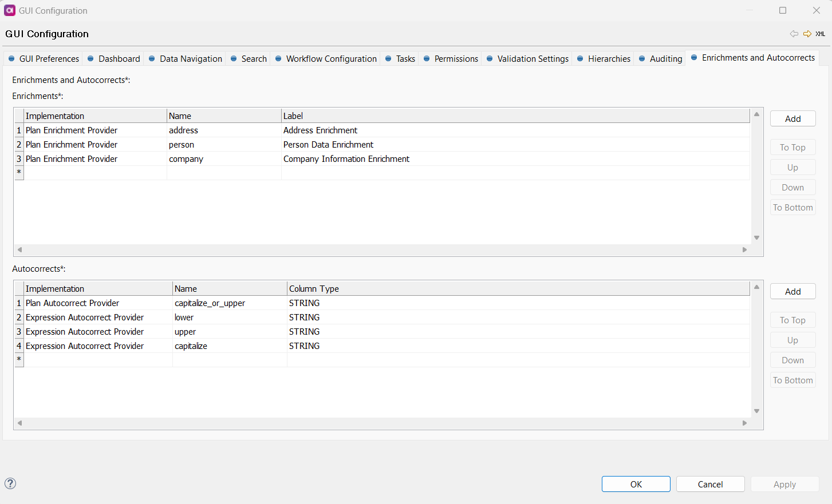The image size is (832, 504).
Task: Click the down arrow on Autocorrects table scrollbar
Action: 756,411
